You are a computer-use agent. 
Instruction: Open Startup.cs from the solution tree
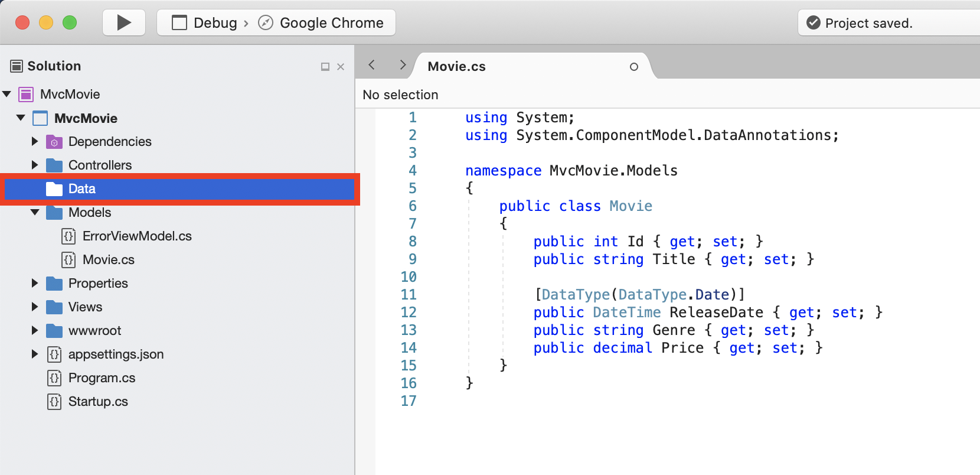point(98,402)
